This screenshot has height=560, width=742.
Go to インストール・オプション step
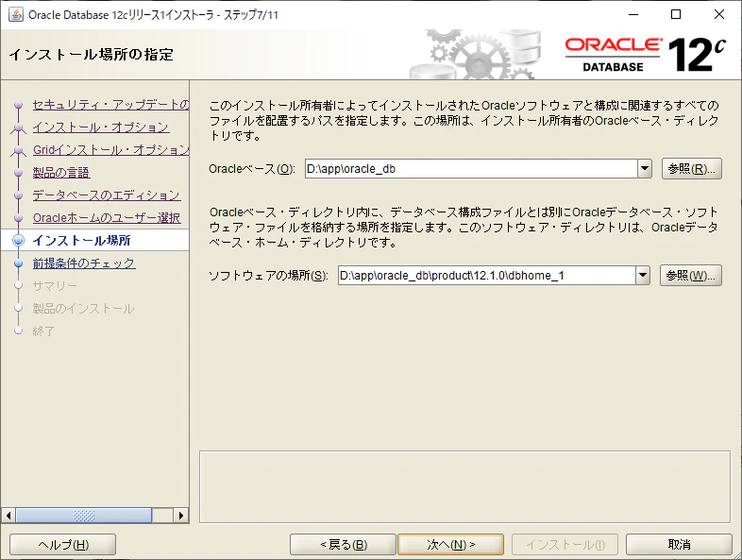pos(101,127)
